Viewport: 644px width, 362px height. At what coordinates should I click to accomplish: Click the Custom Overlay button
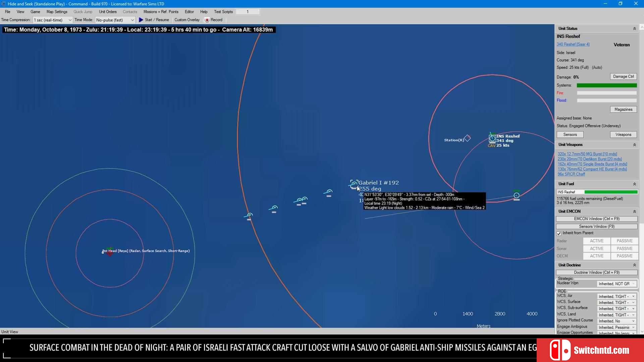[187, 20]
